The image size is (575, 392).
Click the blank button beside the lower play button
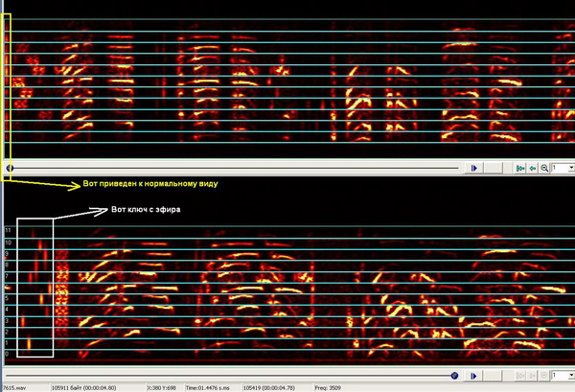pos(493,376)
